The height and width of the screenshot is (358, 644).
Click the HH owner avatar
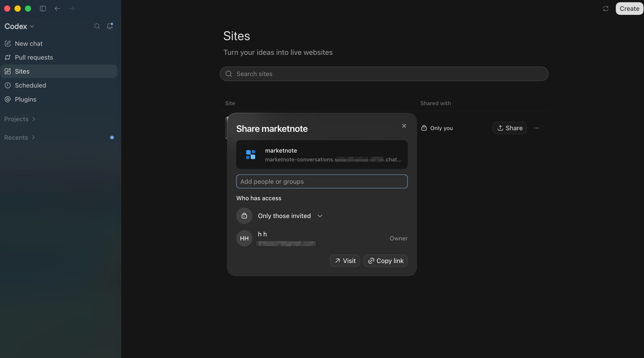(x=244, y=239)
